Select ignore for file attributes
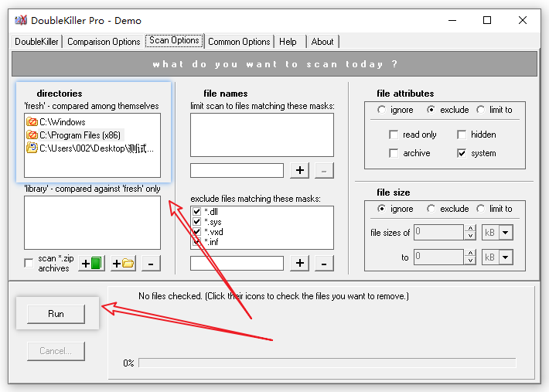The width and height of the screenshot is (549, 392). coord(382,110)
